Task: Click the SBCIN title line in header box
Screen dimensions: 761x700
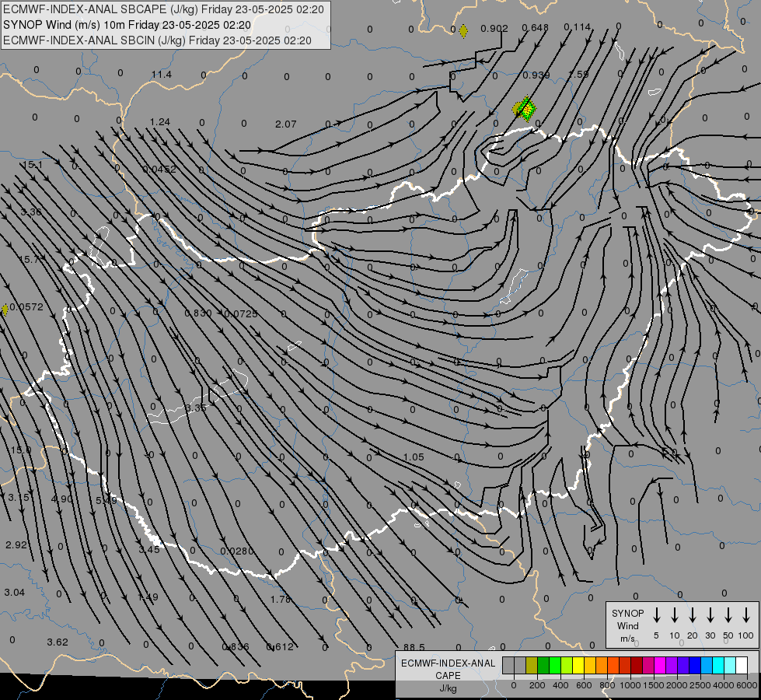Action: [157, 40]
